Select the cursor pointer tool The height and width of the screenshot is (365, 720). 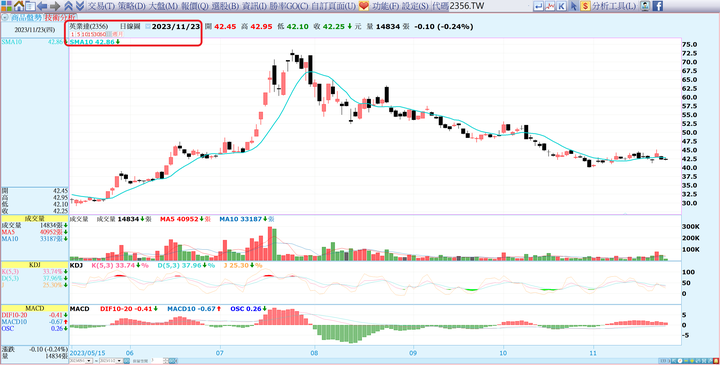tap(574, 6)
